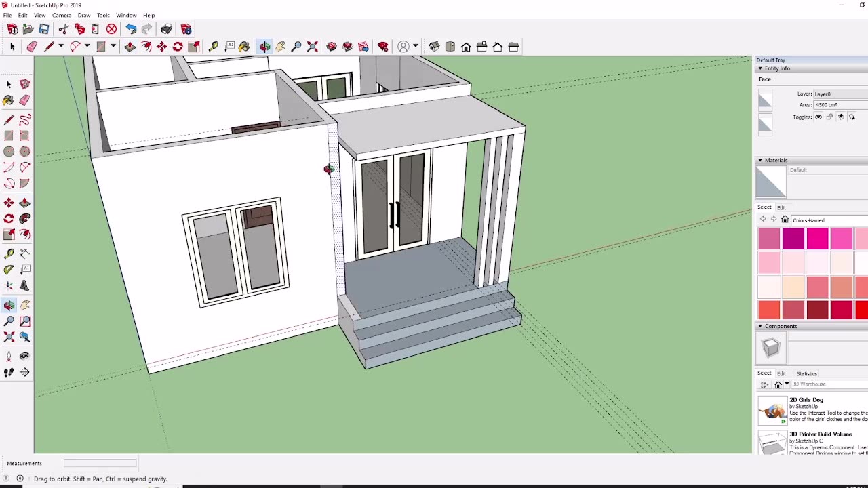Toggle face visibility eye in Entity Info

click(x=818, y=117)
